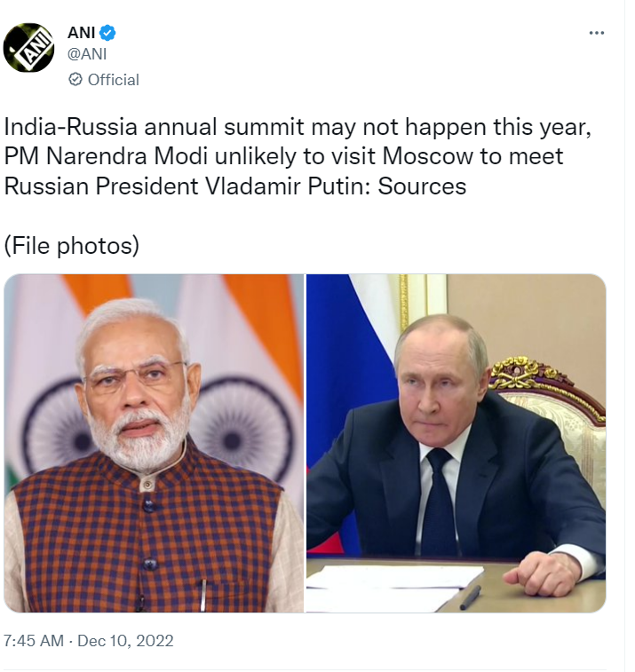This screenshot has width=635, height=672.
Task: Open the right file photo at the desk
Action: (456, 443)
